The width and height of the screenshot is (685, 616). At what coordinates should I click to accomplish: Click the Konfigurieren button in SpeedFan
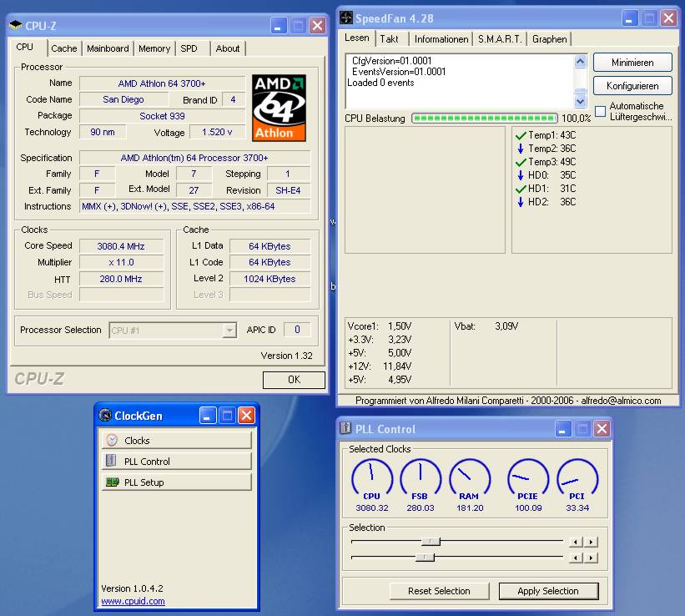click(x=632, y=86)
